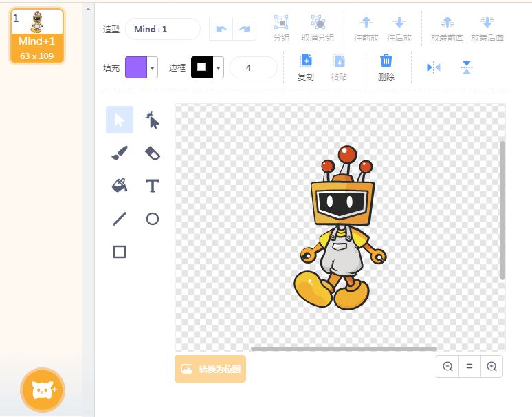Click the purple fill color swatch

coord(136,67)
